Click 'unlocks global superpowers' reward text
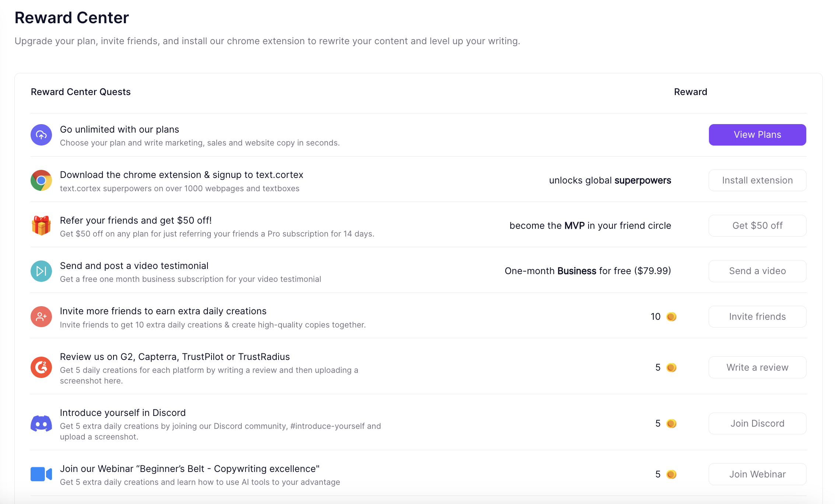The width and height of the screenshot is (835, 504). coord(610,180)
